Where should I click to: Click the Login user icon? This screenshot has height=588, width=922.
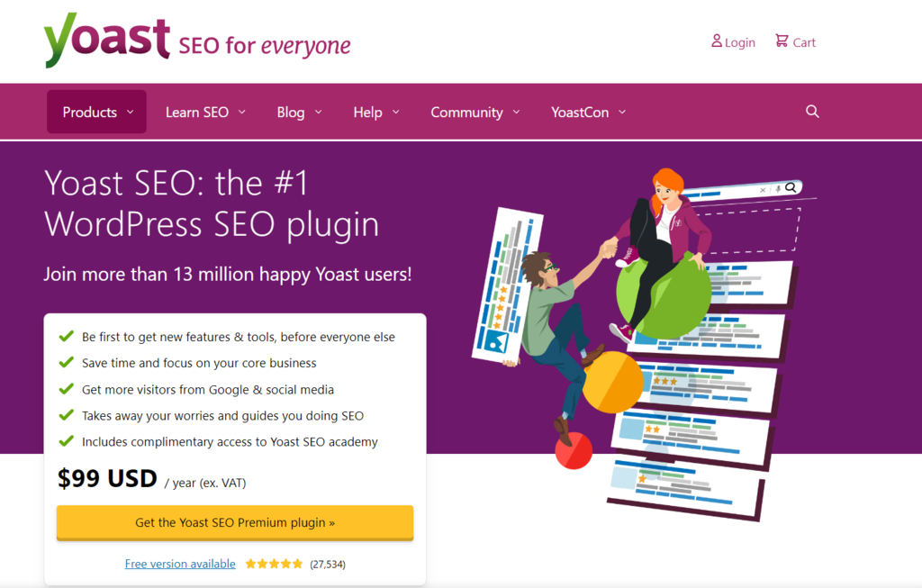716,41
